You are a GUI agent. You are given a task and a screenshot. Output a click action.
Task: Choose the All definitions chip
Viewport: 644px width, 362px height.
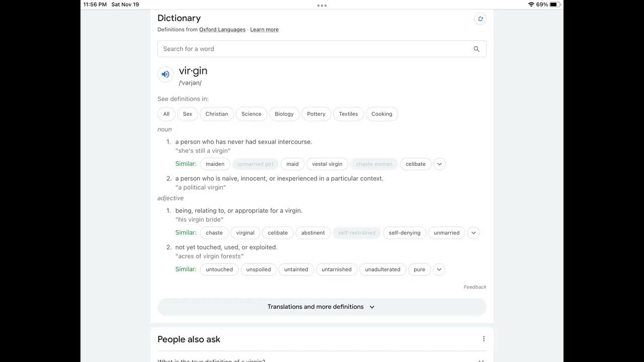coord(166,114)
